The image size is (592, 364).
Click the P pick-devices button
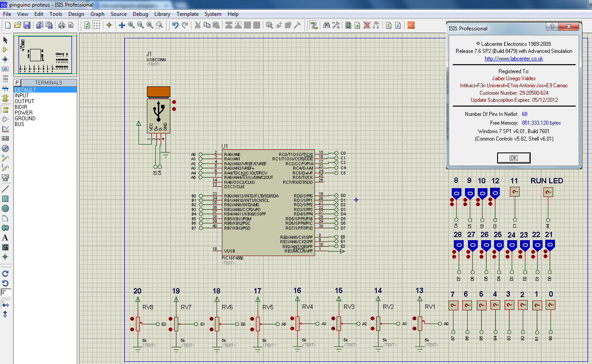pyautogui.click(x=17, y=82)
